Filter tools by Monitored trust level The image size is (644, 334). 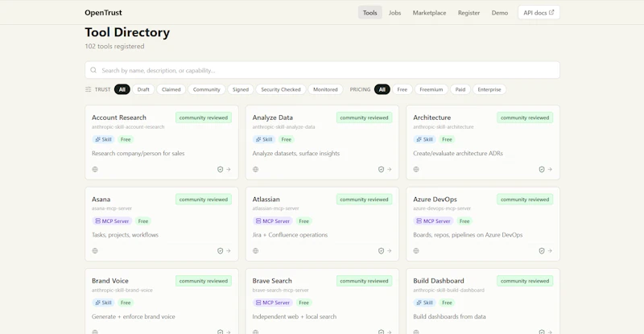coord(325,89)
